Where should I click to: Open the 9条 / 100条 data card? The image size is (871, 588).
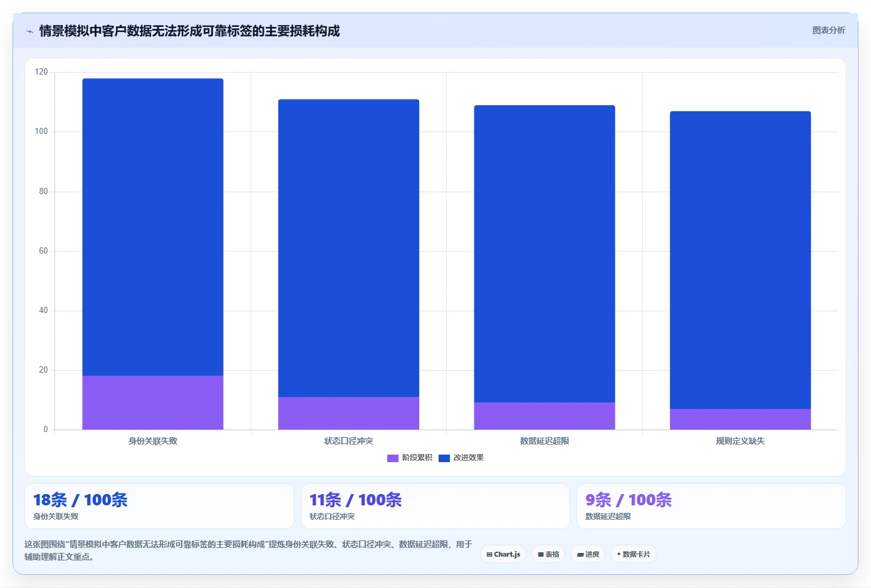(x=711, y=506)
